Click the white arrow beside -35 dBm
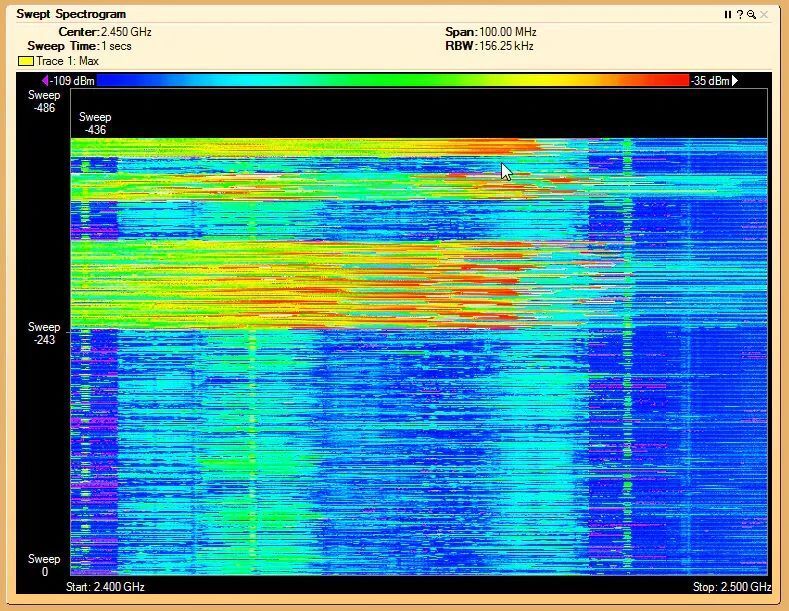The height and width of the screenshot is (611, 789). coord(736,80)
